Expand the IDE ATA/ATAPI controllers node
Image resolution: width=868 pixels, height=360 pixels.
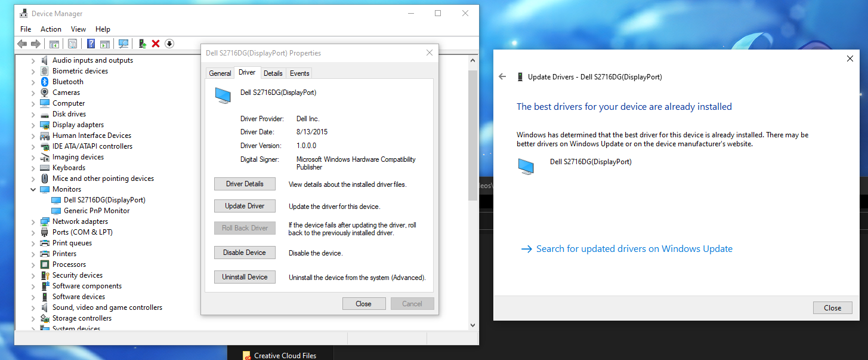[33, 146]
